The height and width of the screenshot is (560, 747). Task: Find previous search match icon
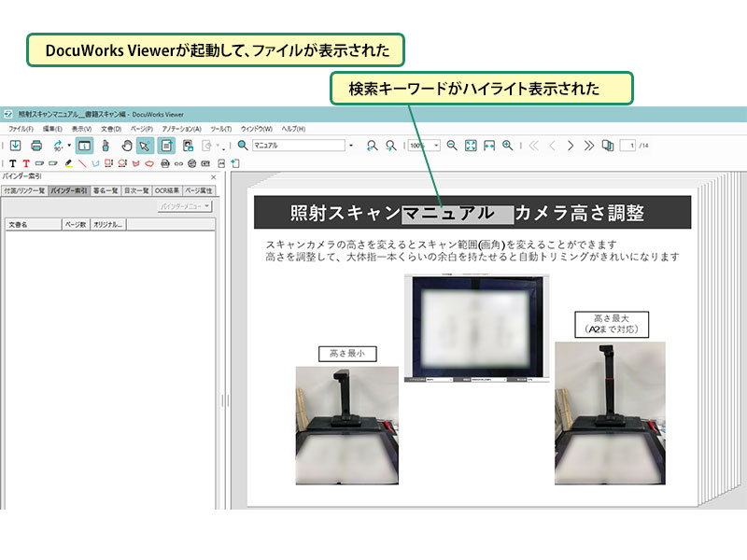tap(372, 146)
